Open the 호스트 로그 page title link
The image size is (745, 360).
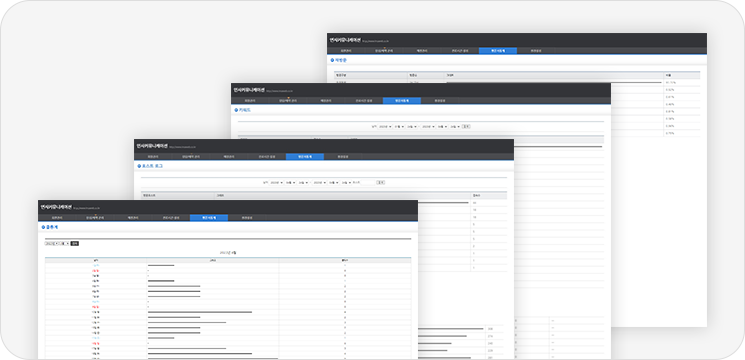[152, 166]
